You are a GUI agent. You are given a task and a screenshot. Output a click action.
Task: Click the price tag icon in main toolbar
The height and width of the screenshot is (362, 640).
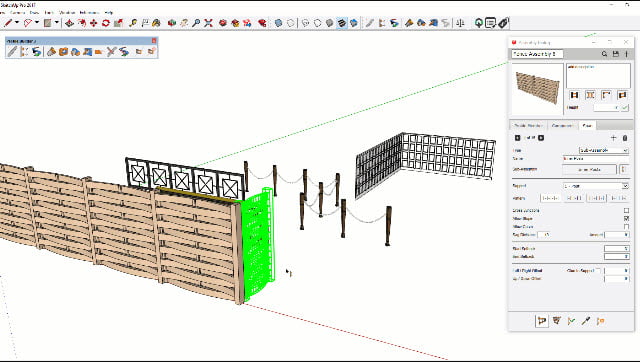click(x=503, y=23)
